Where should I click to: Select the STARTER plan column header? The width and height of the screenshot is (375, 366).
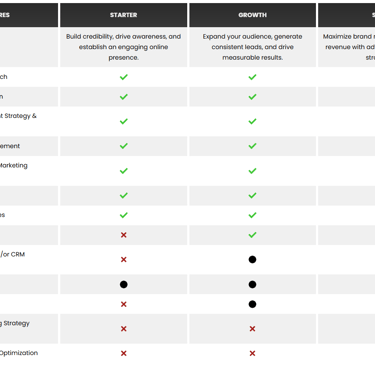(123, 15)
